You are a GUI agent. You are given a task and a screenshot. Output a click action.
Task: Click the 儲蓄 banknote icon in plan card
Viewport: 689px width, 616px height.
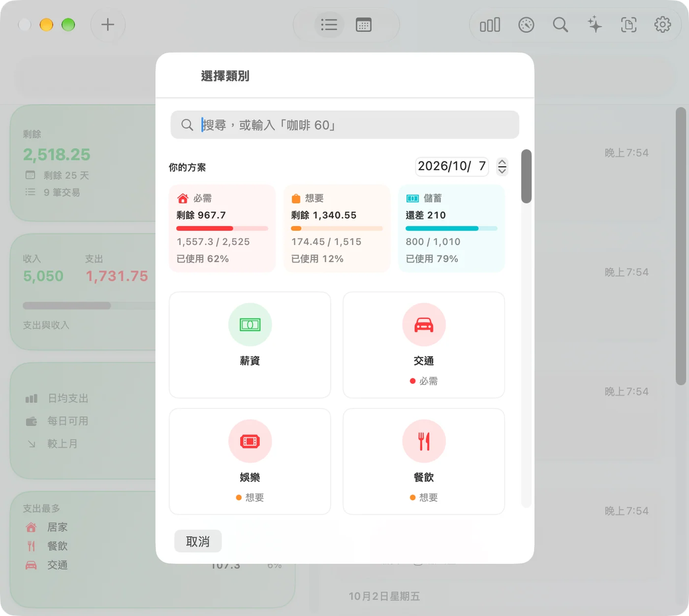(412, 198)
